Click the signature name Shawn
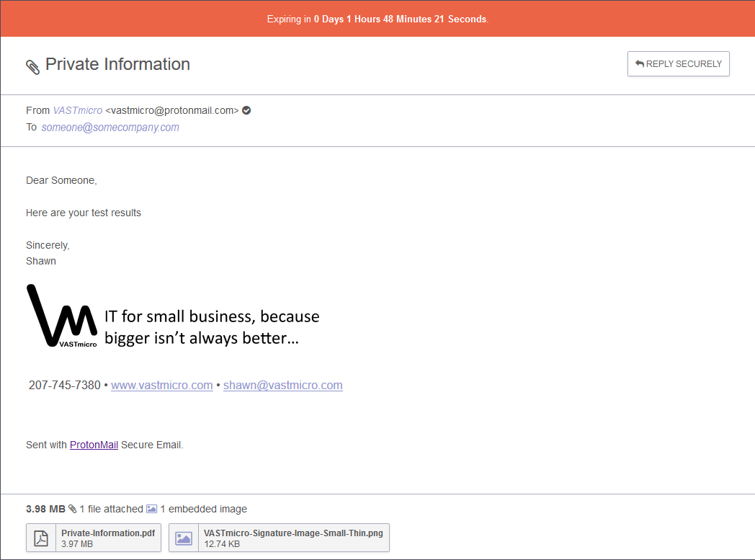755x560 pixels. [x=41, y=261]
